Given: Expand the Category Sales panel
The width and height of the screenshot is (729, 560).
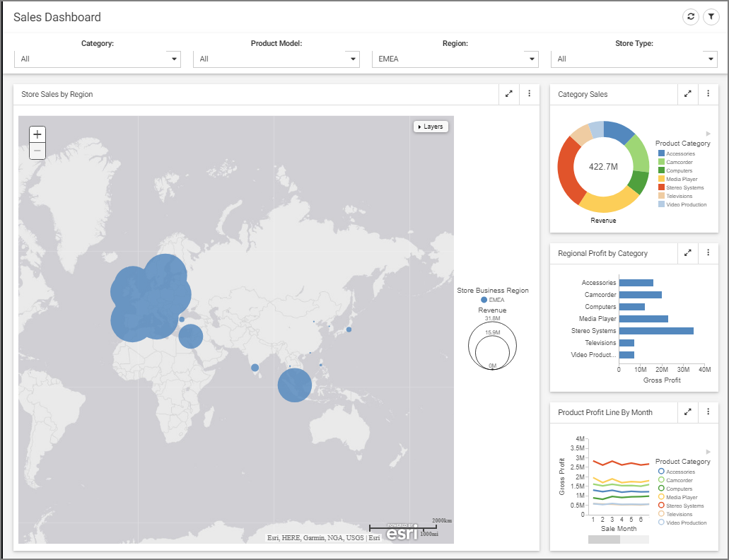Looking at the screenshot, I should (687, 94).
